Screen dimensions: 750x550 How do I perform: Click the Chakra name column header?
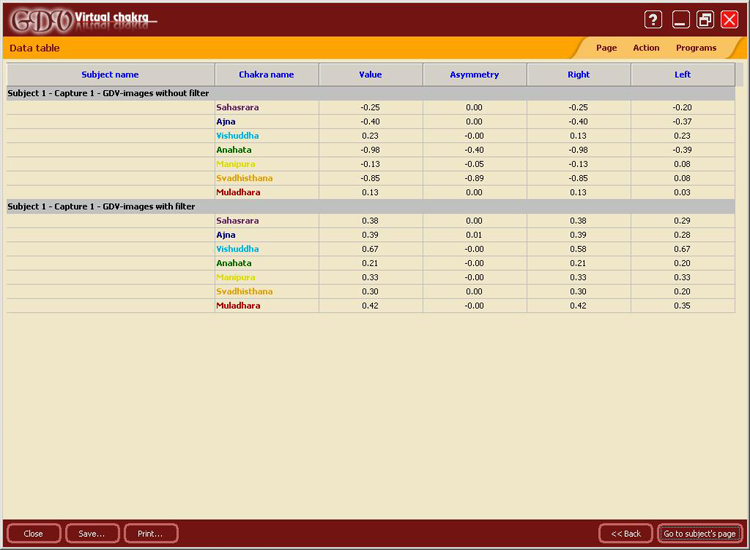click(x=266, y=74)
